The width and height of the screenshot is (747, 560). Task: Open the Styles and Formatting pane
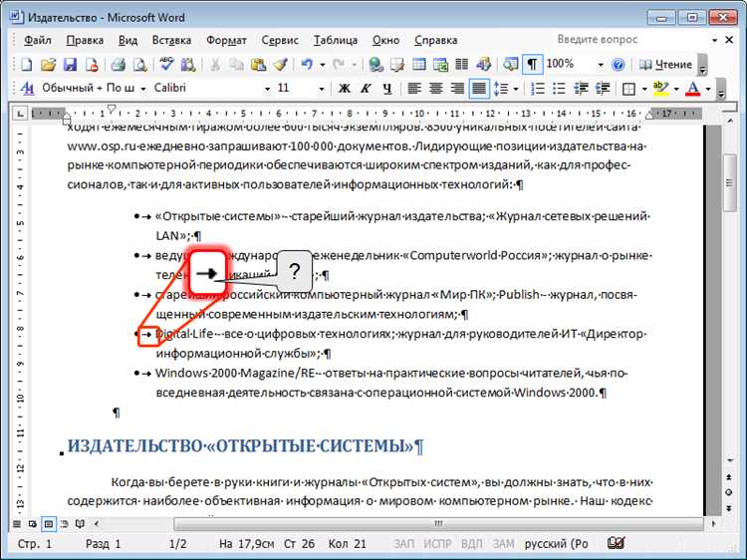click(x=27, y=88)
